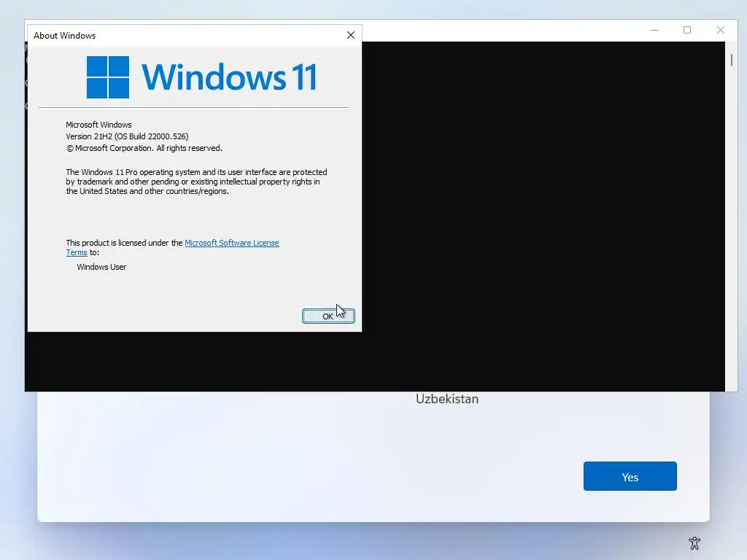
Task: Click the command prompt vertical scrollbar thumb
Action: pyautogui.click(x=731, y=60)
